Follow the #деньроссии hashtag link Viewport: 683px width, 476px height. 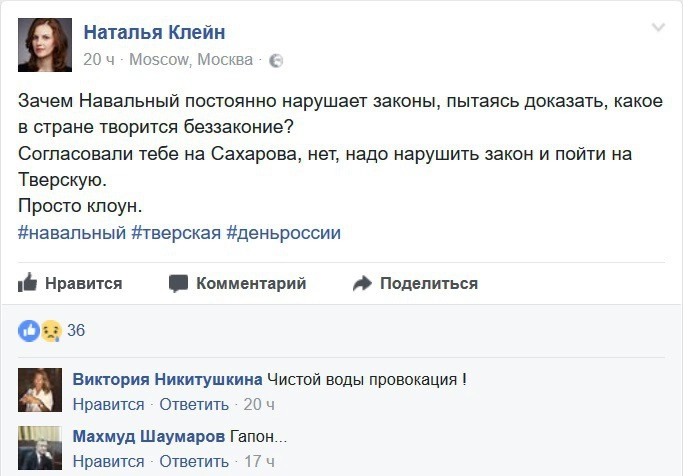[284, 233]
